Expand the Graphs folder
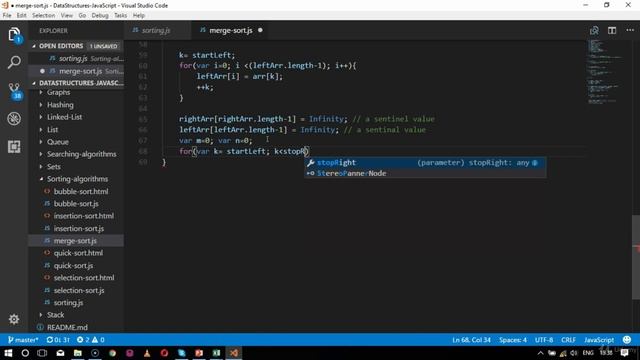 (x=58, y=92)
